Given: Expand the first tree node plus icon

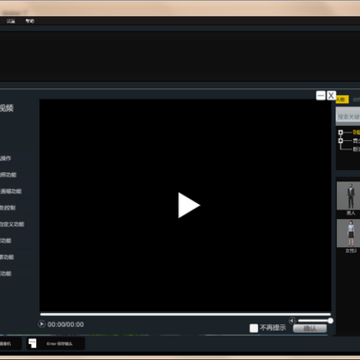Looking at the screenshot, I should click(341, 132).
